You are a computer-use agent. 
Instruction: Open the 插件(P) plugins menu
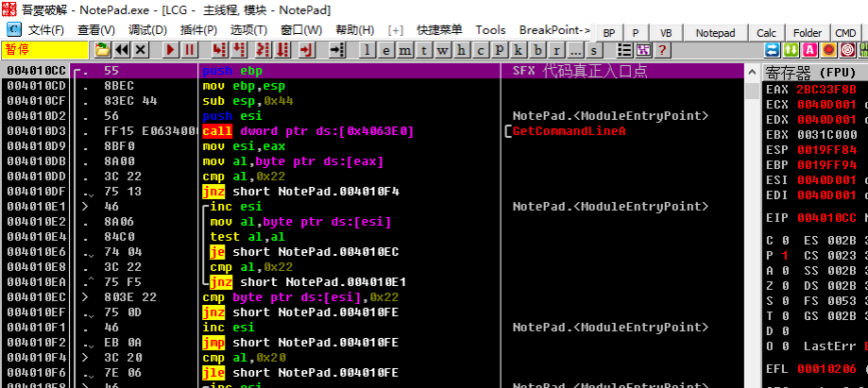coord(197,30)
